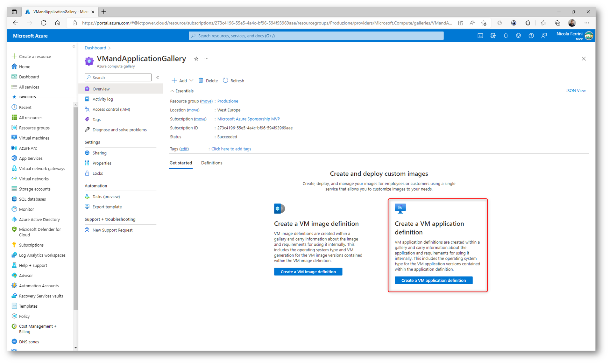
Task: Open the Add dropdown arrow
Action: (x=191, y=80)
